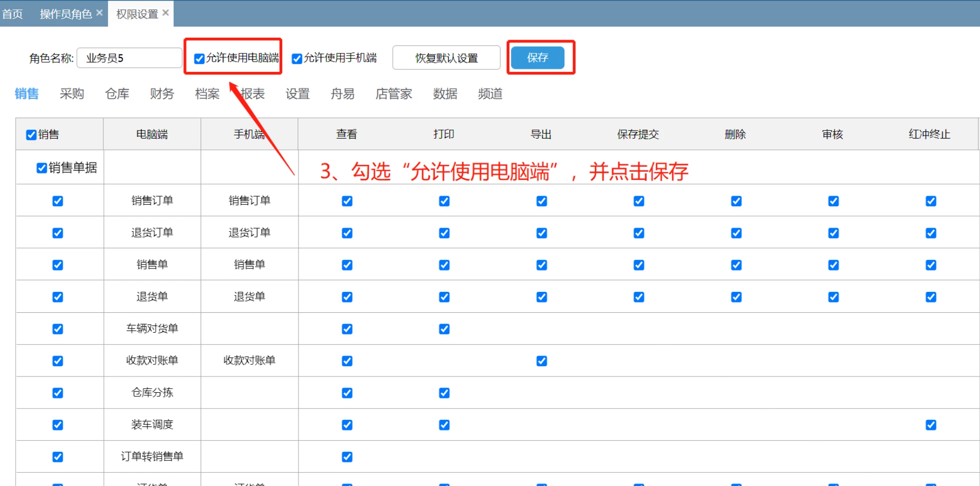This screenshot has height=486, width=980.
Task: Go to the 首页 tab
Action: tap(13, 14)
